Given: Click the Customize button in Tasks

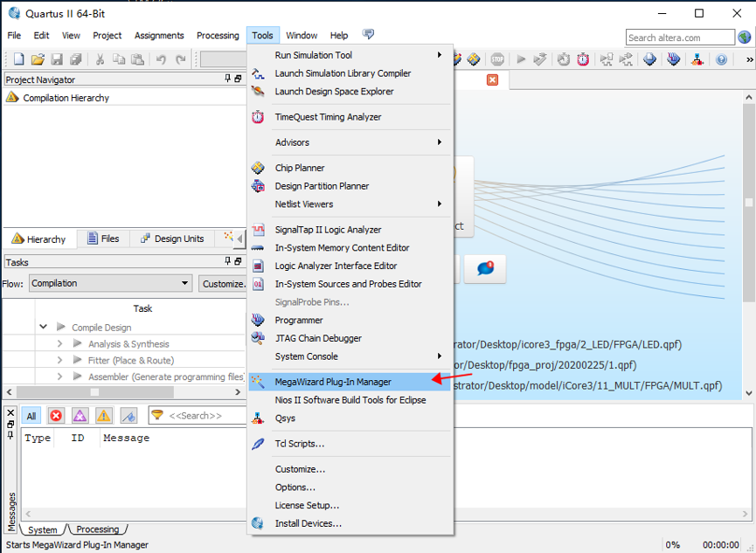Looking at the screenshot, I should tap(223, 283).
